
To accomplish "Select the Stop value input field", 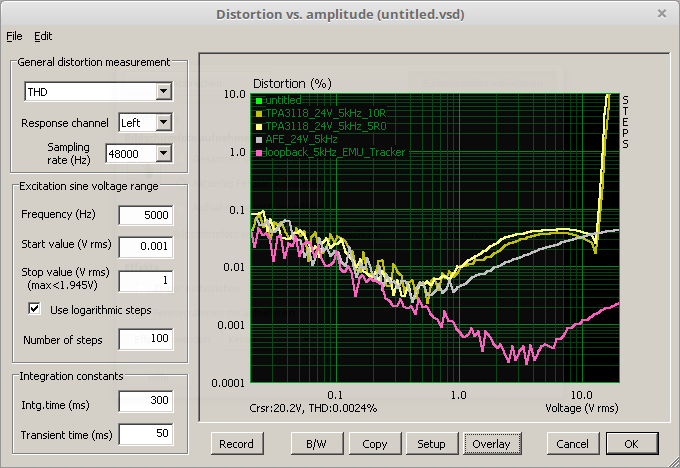I will coord(145,281).
